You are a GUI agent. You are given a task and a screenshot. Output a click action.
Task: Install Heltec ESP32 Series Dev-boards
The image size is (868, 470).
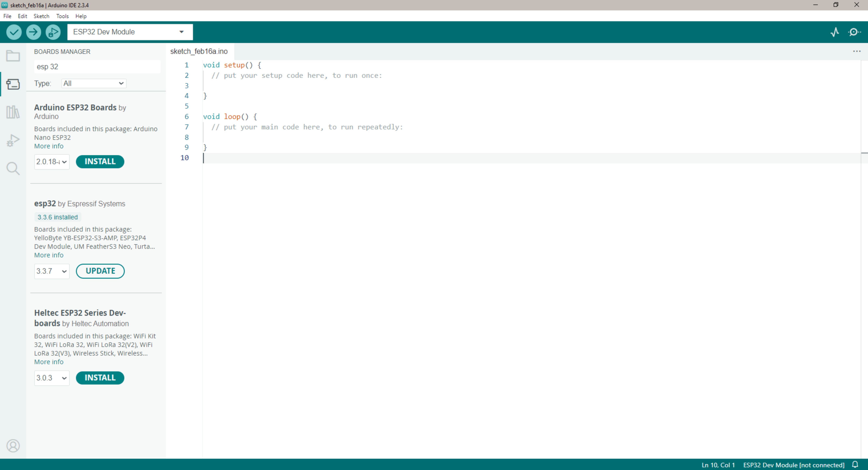coord(100,378)
